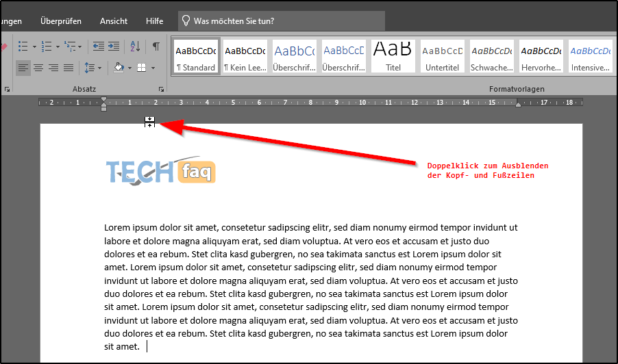Apply the Titel style
The height and width of the screenshot is (364, 618).
tap(393, 56)
